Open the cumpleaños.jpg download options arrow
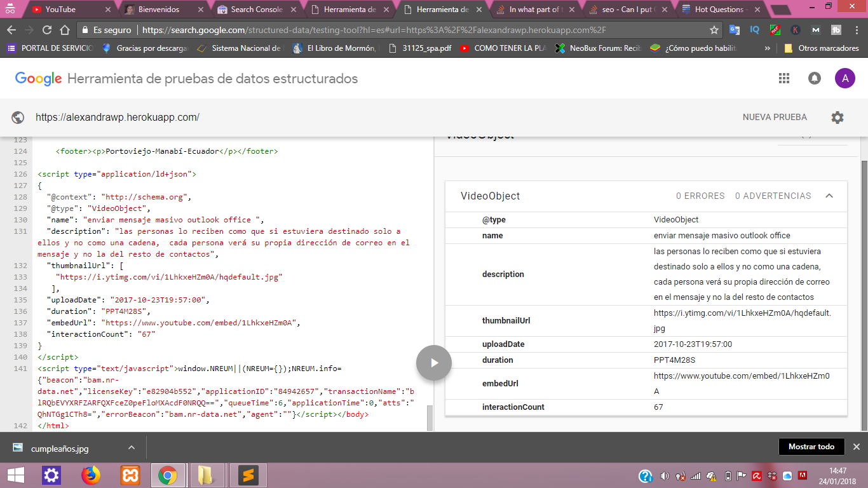The height and width of the screenshot is (488, 868). [132, 447]
